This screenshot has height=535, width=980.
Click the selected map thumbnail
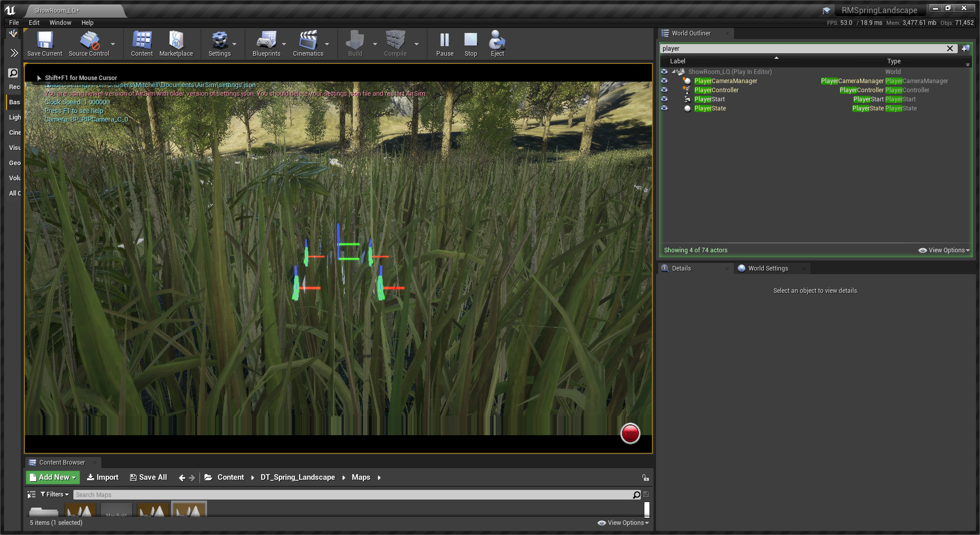tap(189, 509)
